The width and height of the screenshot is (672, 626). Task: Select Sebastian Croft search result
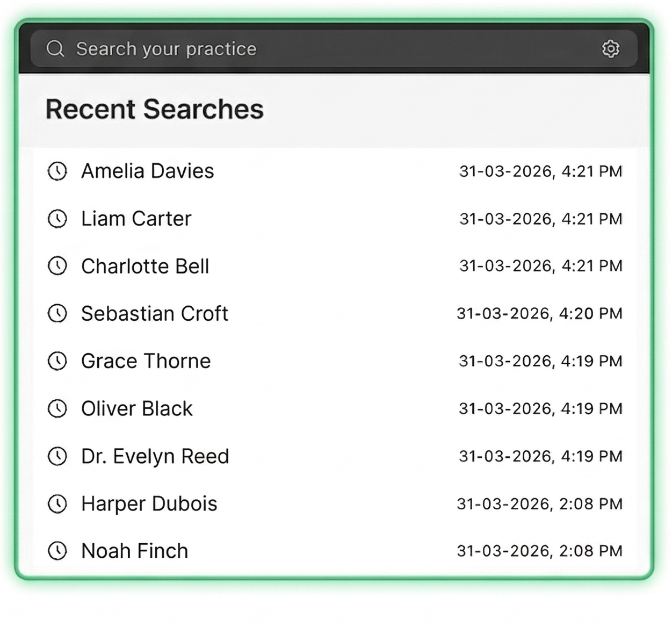pyautogui.click(x=155, y=313)
